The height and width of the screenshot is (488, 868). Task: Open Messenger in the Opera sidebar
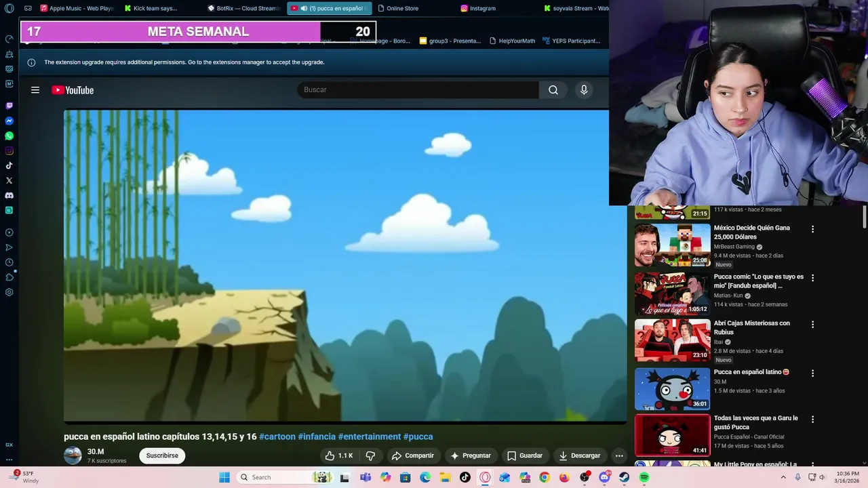point(9,121)
